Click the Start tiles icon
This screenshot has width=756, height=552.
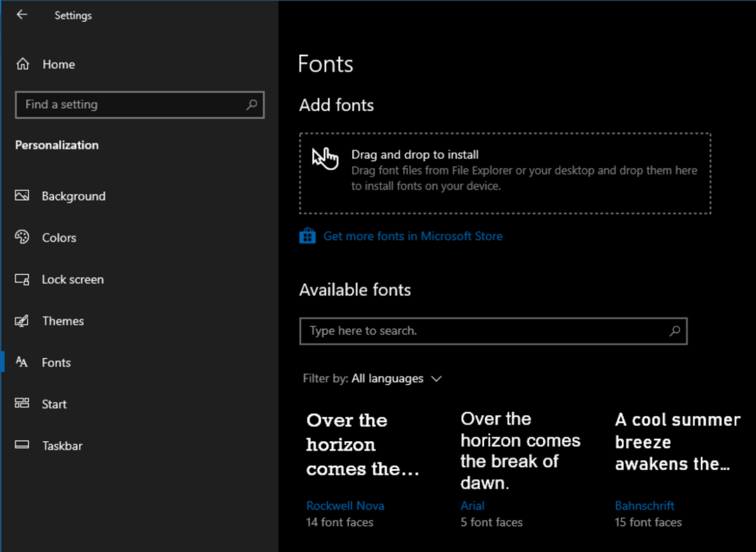pyautogui.click(x=22, y=403)
